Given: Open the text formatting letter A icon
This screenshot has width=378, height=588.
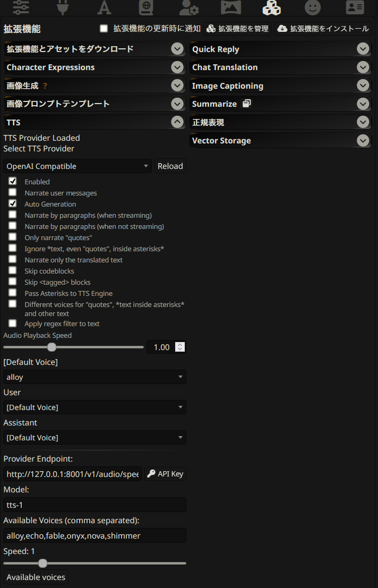Looking at the screenshot, I should pos(105,7).
